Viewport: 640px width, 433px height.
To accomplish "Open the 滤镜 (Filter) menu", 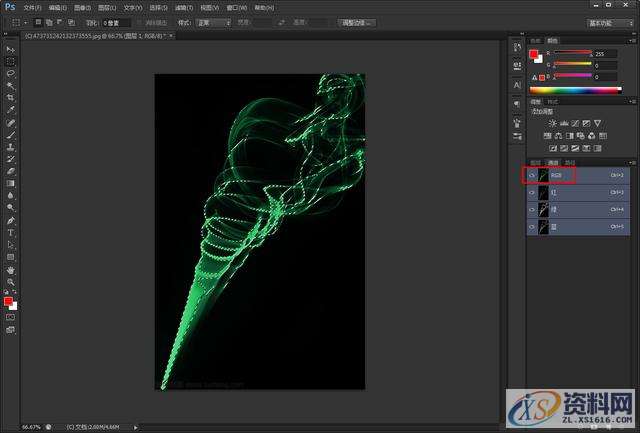I will pos(182,7).
